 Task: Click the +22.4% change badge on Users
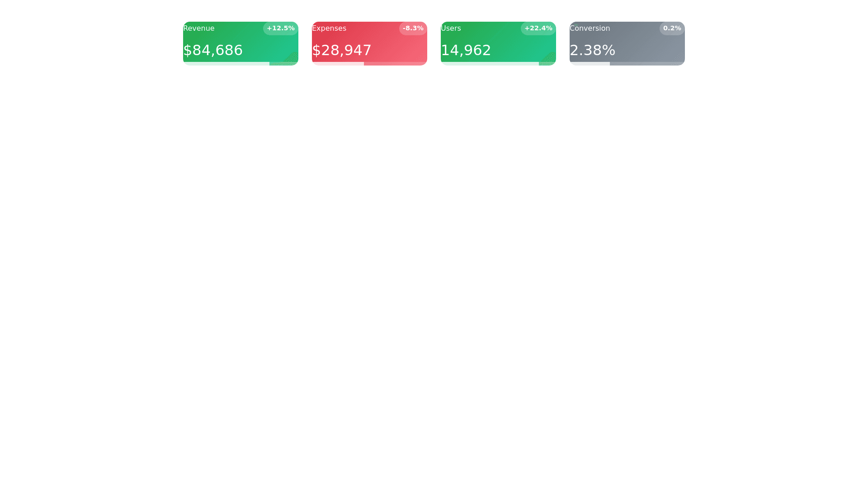[538, 28]
